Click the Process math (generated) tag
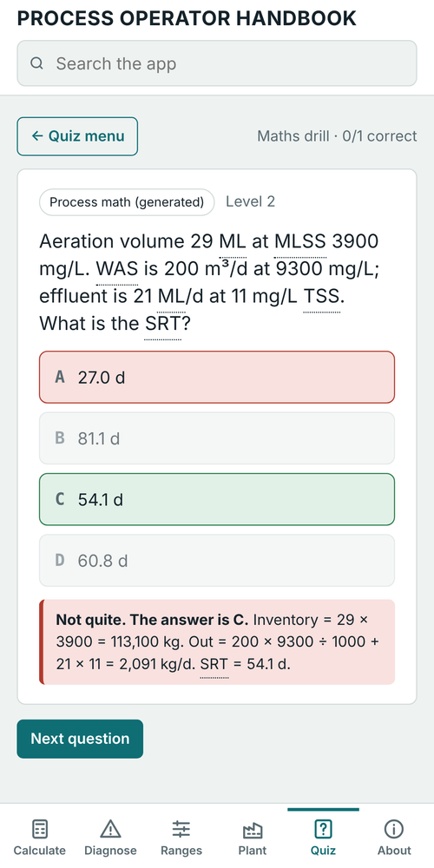The width and height of the screenshot is (434, 868). [x=127, y=202]
